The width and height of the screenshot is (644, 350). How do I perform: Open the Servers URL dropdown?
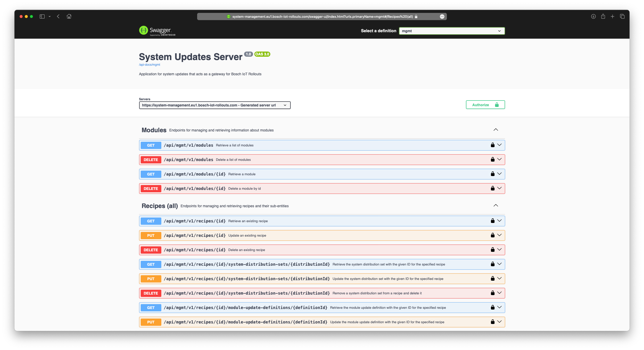[x=214, y=105]
